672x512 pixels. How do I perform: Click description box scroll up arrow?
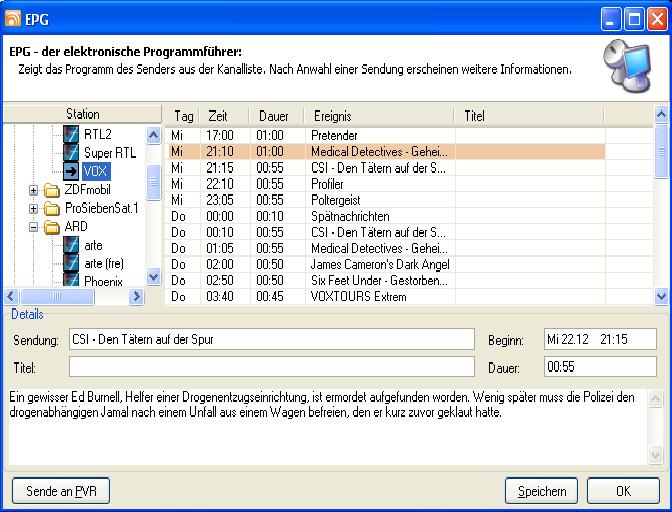(655, 399)
